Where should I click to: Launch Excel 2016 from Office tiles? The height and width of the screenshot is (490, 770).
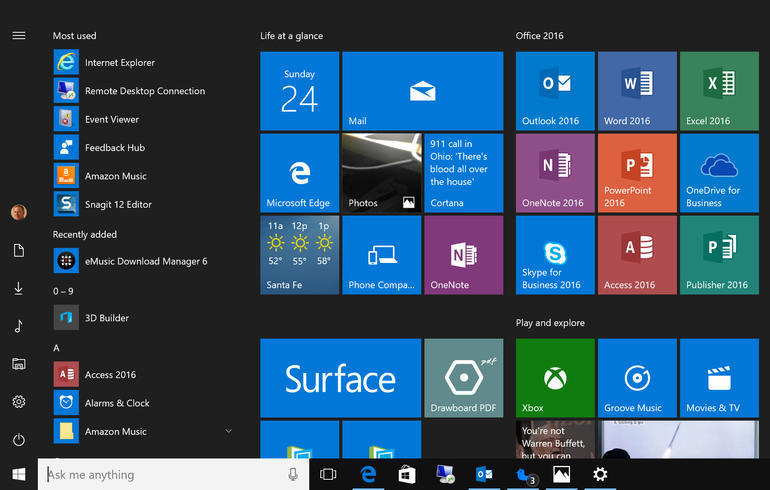(x=718, y=91)
